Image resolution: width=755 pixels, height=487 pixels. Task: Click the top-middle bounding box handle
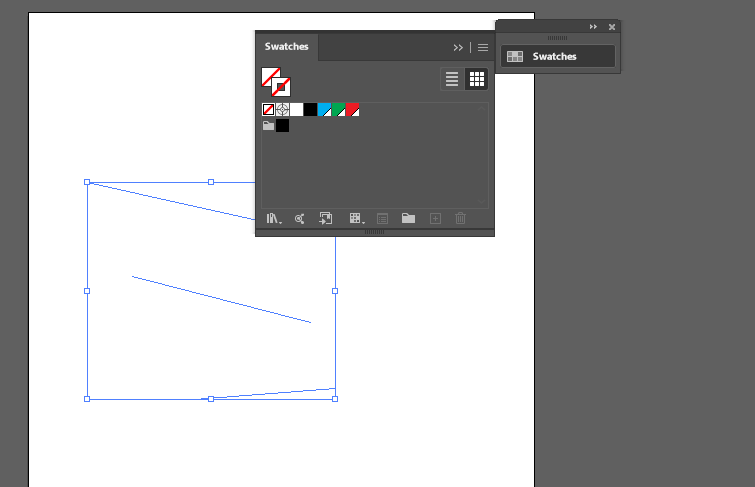[211, 182]
